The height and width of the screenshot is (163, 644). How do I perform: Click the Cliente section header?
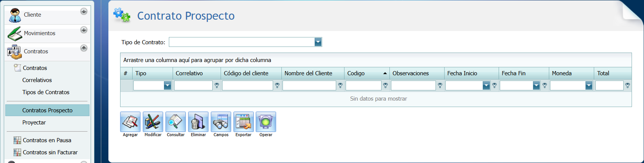coord(48,15)
